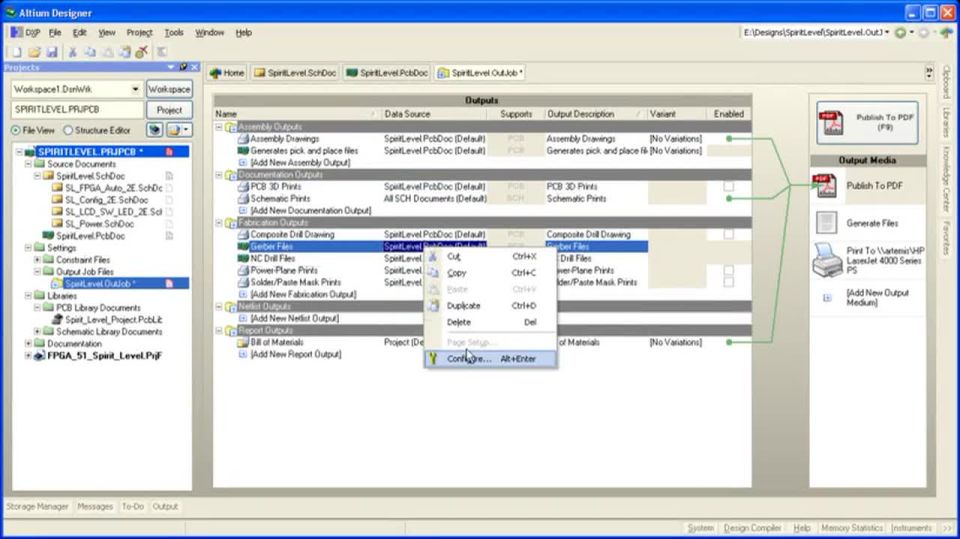960x539 pixels.
Task: Collapse the Source Documents folder
Action: pyautogui.click(x=28, y=164)
